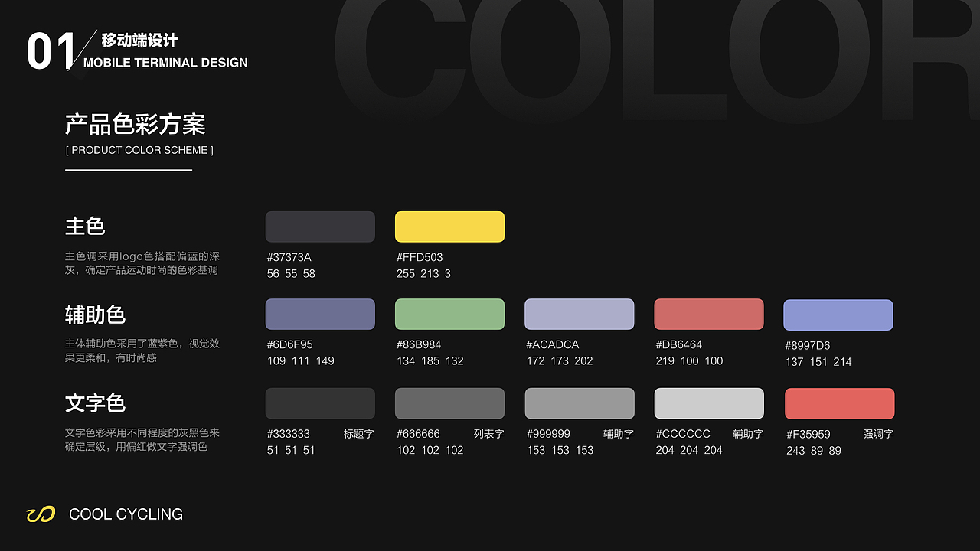Pick the green #86B984 swatch
This screenshot has width=980, height=551.
(x=449, y=315)
